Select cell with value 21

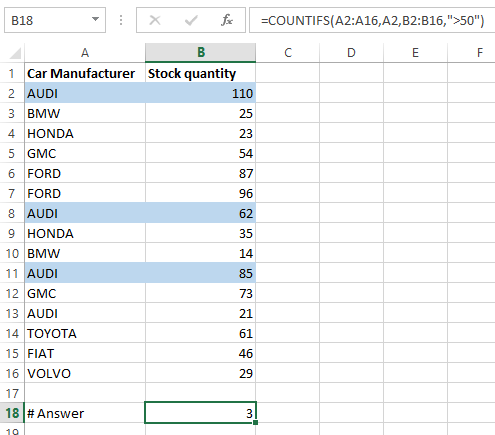[201, 313]
